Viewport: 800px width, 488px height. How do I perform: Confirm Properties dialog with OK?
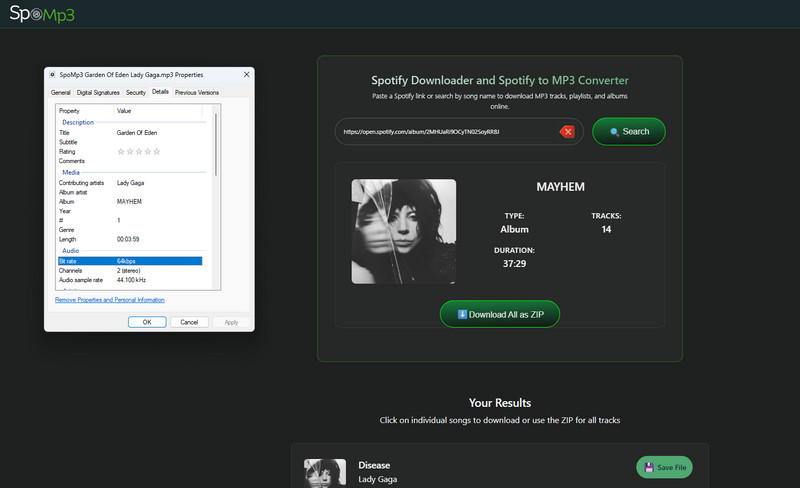pos(147,322)
